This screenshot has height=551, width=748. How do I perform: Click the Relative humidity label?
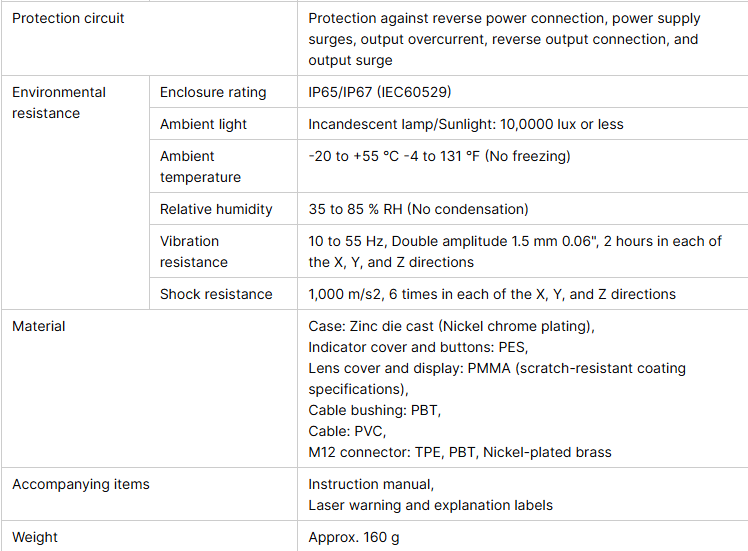(x=216, y=209)
